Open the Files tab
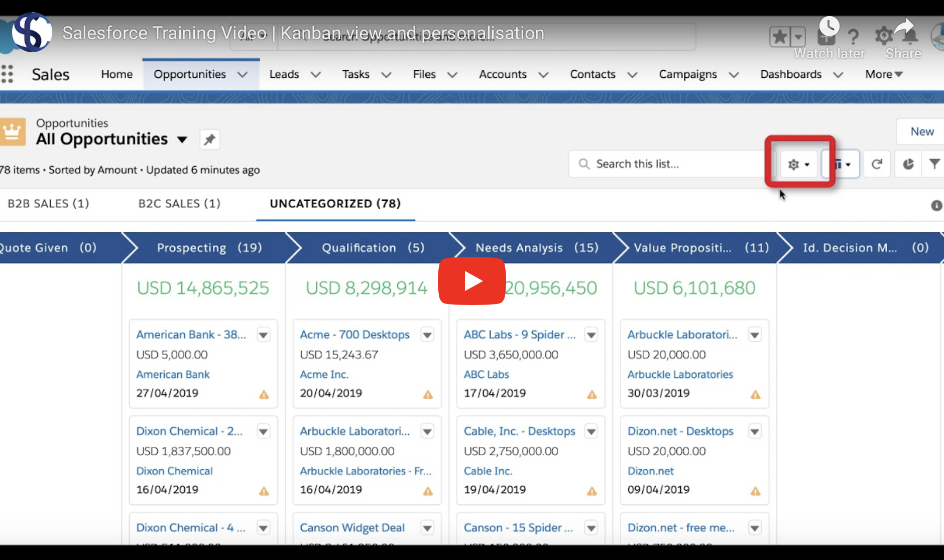This screenshot has height=560, width=944. pos(424,74)
